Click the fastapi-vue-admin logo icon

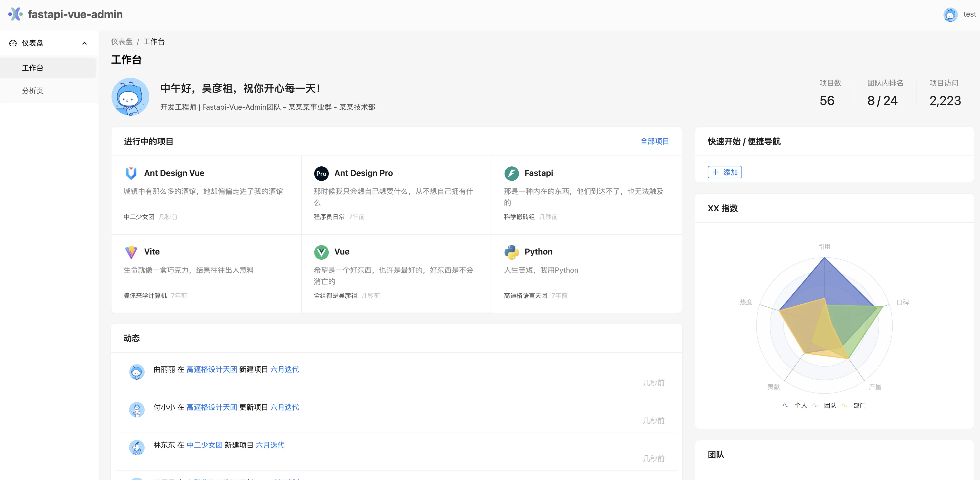click(x=15, y=14)
